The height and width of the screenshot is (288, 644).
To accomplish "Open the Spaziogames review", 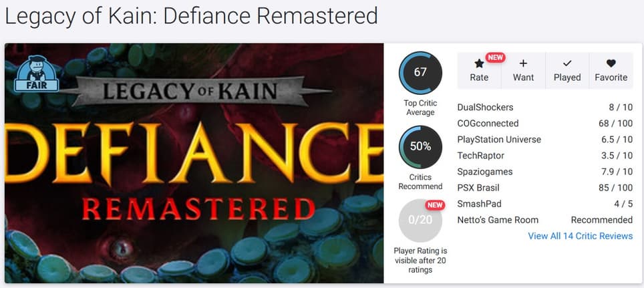I will pyautogui.click(x=484, y=172).
